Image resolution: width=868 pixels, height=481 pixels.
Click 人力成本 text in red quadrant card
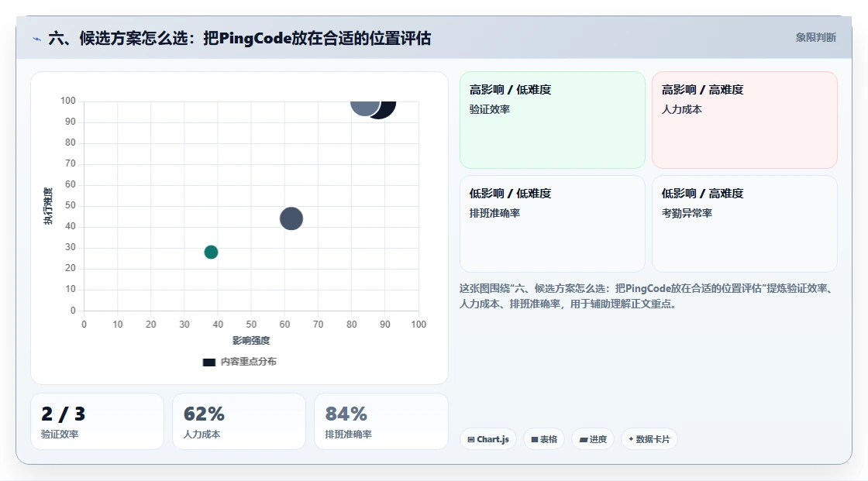682,109
